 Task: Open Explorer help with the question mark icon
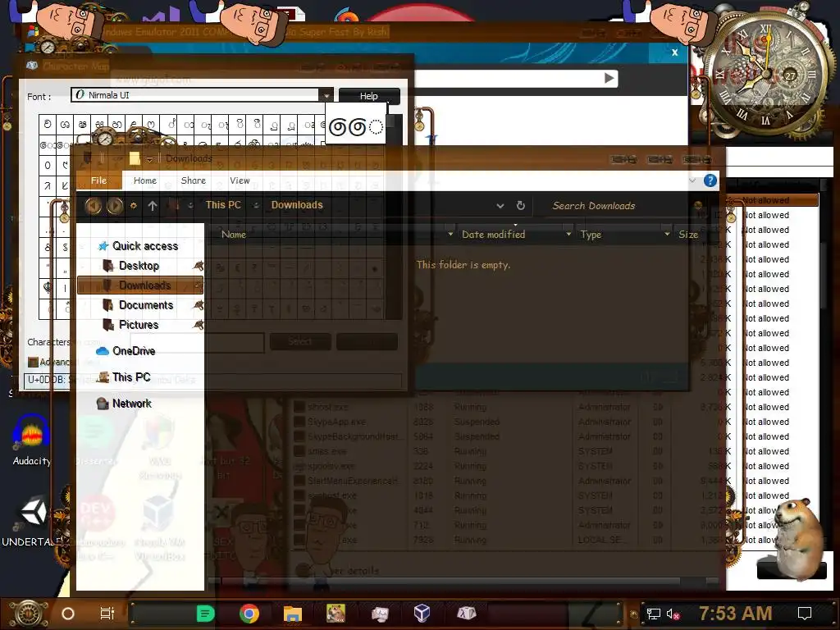coord(710,180)
